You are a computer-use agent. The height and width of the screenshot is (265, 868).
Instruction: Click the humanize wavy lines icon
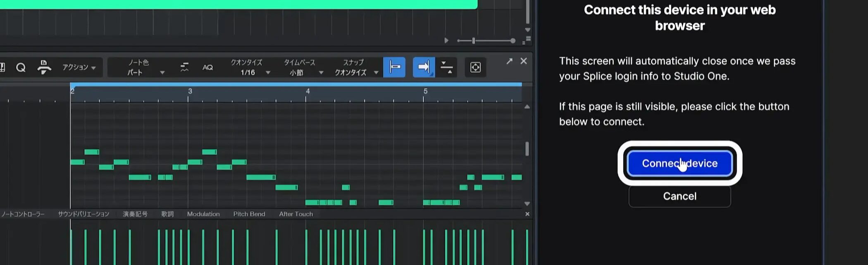(184, 67)
